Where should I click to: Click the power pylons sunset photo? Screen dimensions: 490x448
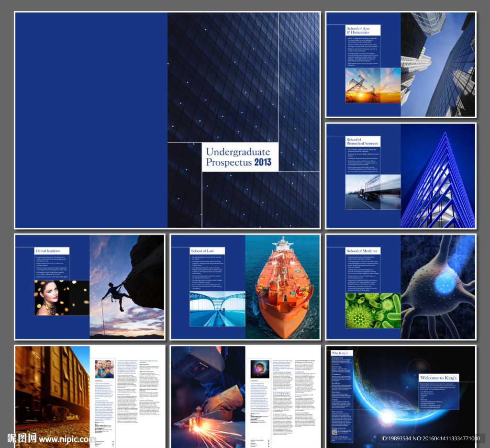click(x=373, y=85)
